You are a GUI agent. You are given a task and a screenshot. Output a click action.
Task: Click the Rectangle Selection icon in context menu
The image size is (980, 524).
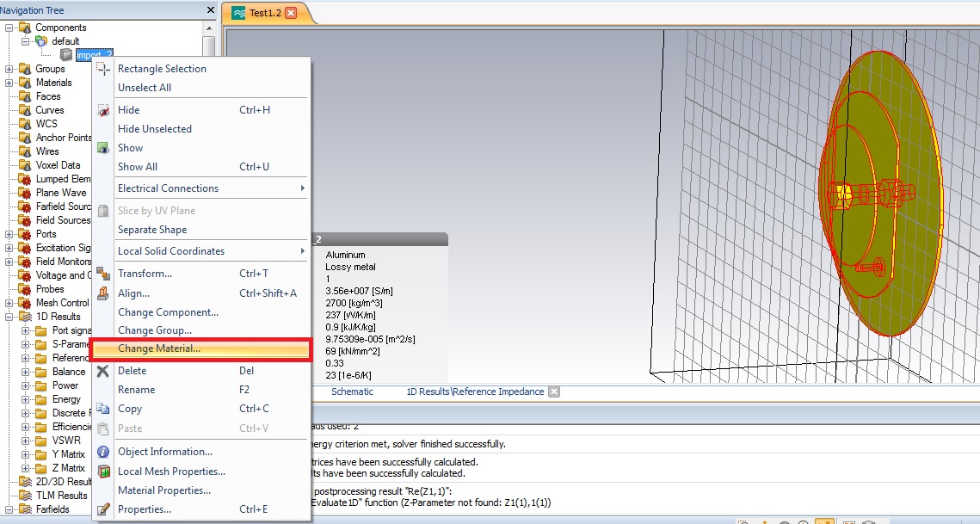pyautogui.click(x=103, y=69)
